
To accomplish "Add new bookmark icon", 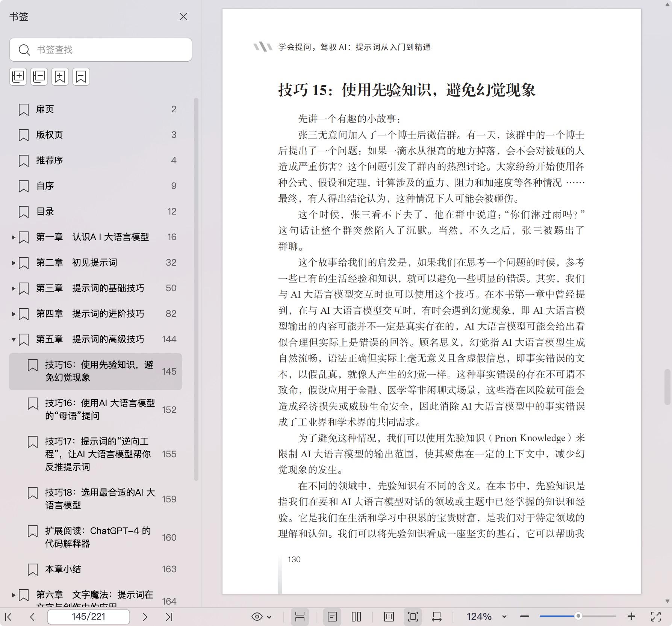I will tap(60, 77).
